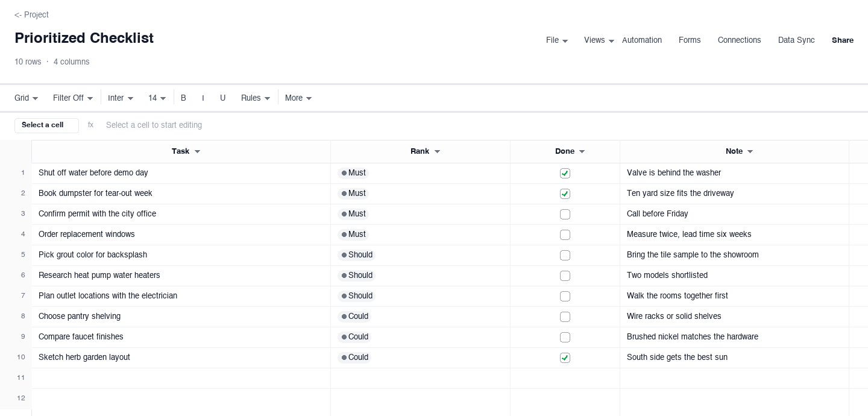Screen dimensions: 868x416
Task: Select cell 'Order replacement windows'
Action: [181, 235]
